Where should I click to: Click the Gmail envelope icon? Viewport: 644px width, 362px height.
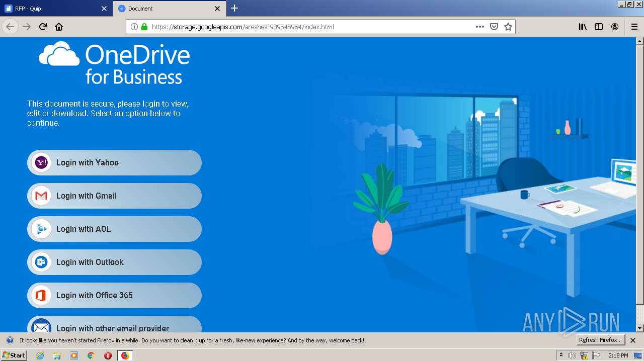point(41,196)
